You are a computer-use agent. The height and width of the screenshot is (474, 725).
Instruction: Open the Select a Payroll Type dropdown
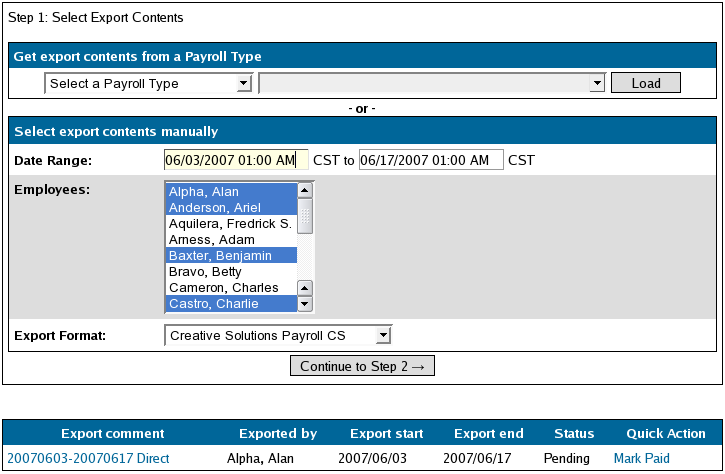coord(148,84)
